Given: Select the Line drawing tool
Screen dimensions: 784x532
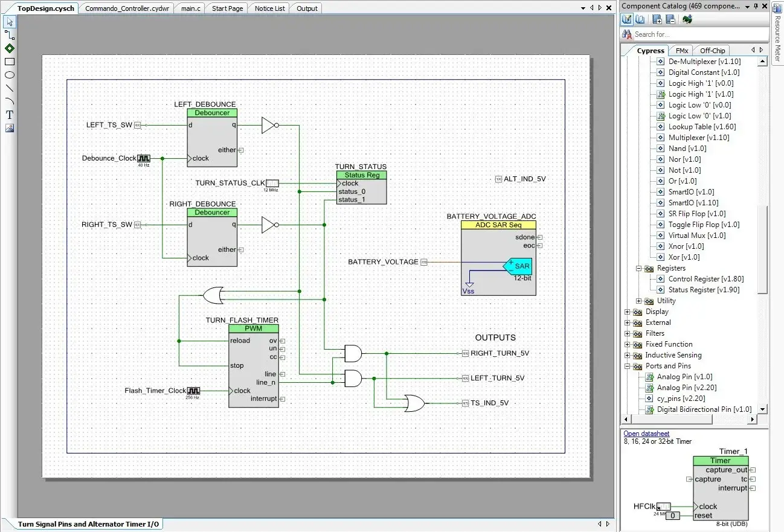Looking at the screenshot, I should coord(9,88).
